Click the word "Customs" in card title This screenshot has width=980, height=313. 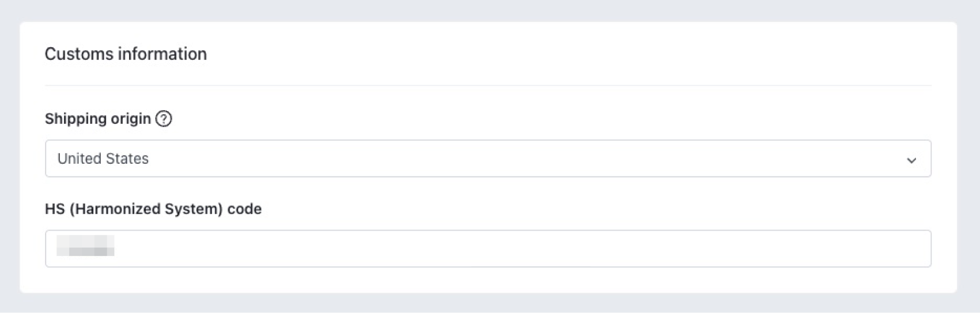coord(79,54)
